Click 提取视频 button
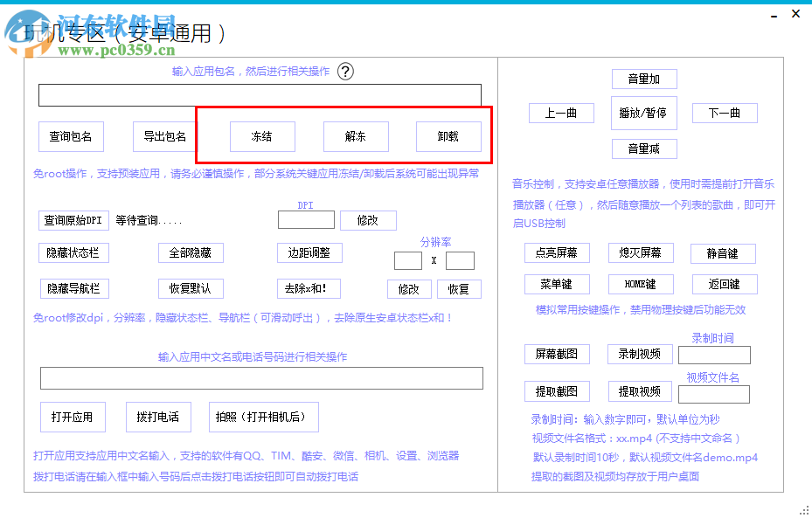The image size is (812, 518). [x=640, y=391]
